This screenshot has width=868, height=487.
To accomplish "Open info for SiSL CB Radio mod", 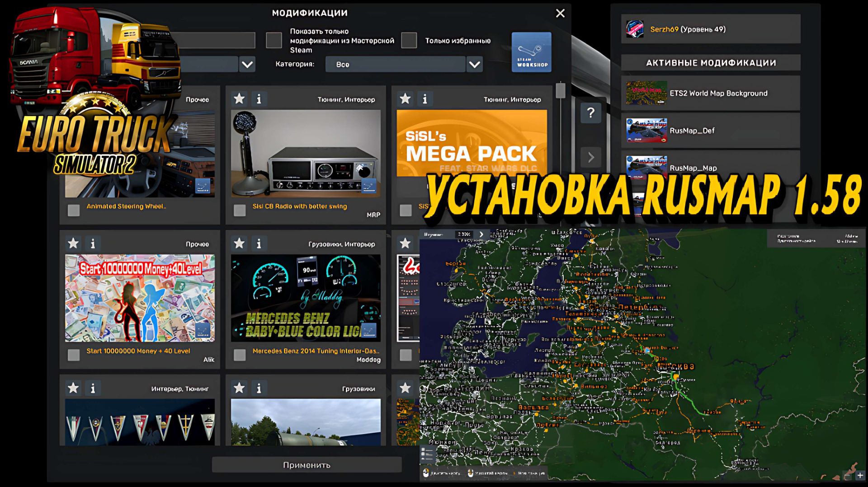I will click(259, 98).
